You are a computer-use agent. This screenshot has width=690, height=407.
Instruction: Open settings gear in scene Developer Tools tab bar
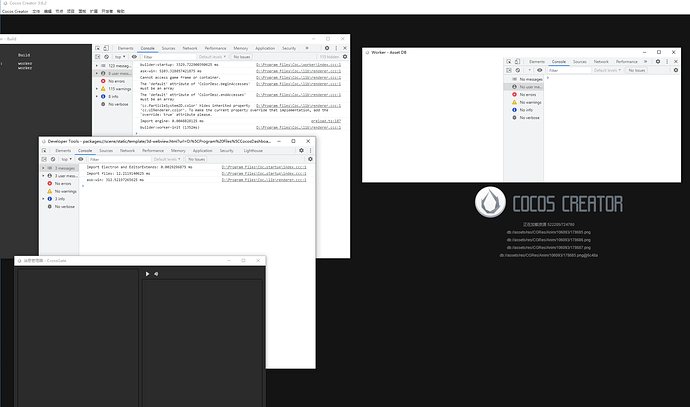coord(301,150)
